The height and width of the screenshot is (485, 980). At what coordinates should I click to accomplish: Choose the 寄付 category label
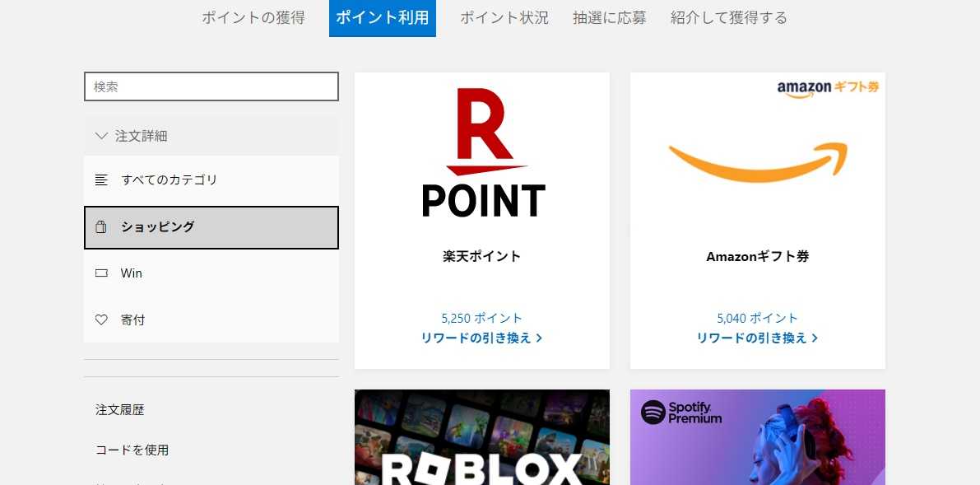132,319
